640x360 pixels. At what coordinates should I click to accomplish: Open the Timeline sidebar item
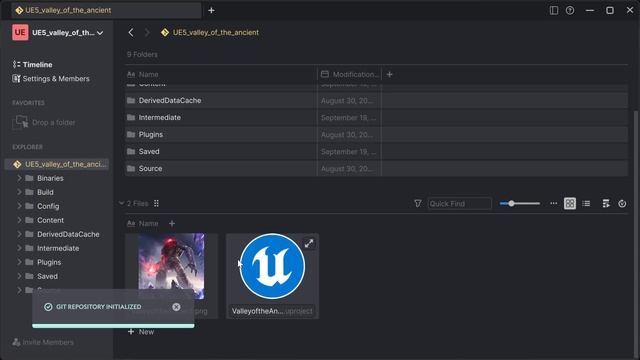point(33,64)
